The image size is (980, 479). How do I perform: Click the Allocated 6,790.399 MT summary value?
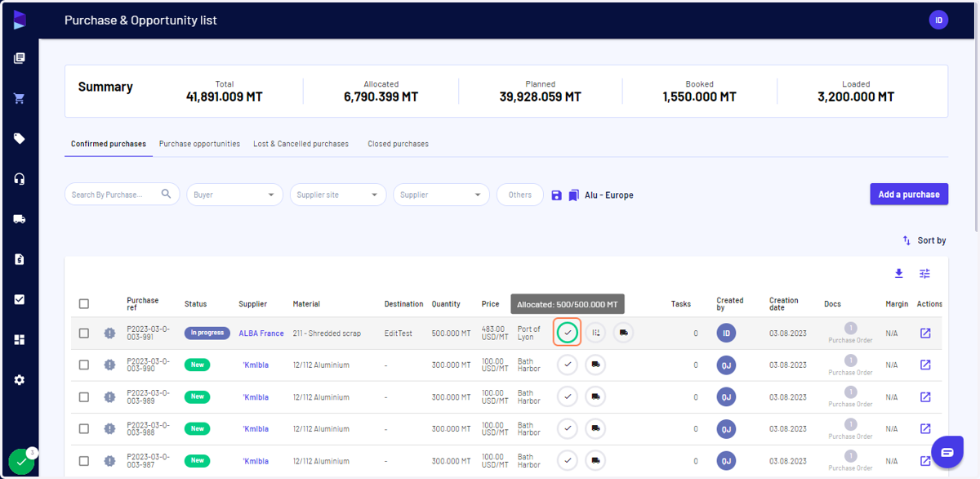click(381, 96)
